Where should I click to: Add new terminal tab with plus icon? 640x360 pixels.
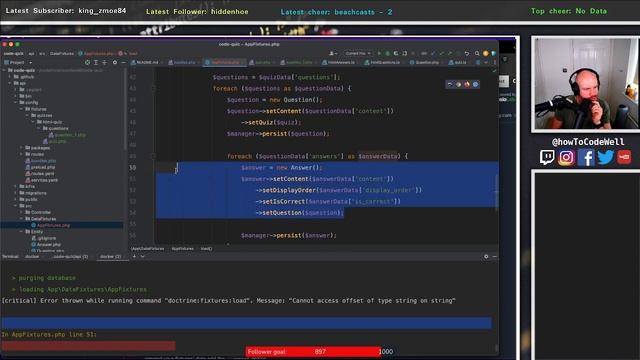[134, 256]
